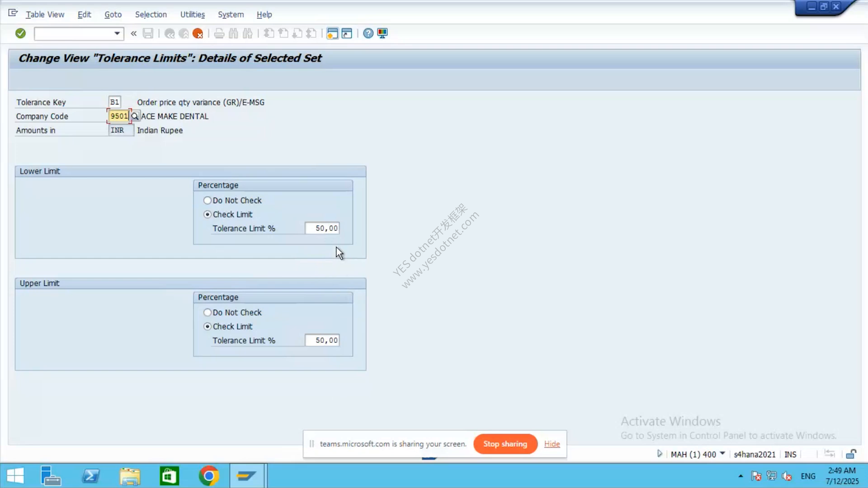
Task: Click the Create New Session icon
Action: pyautogui.click(x=332, y=33)
